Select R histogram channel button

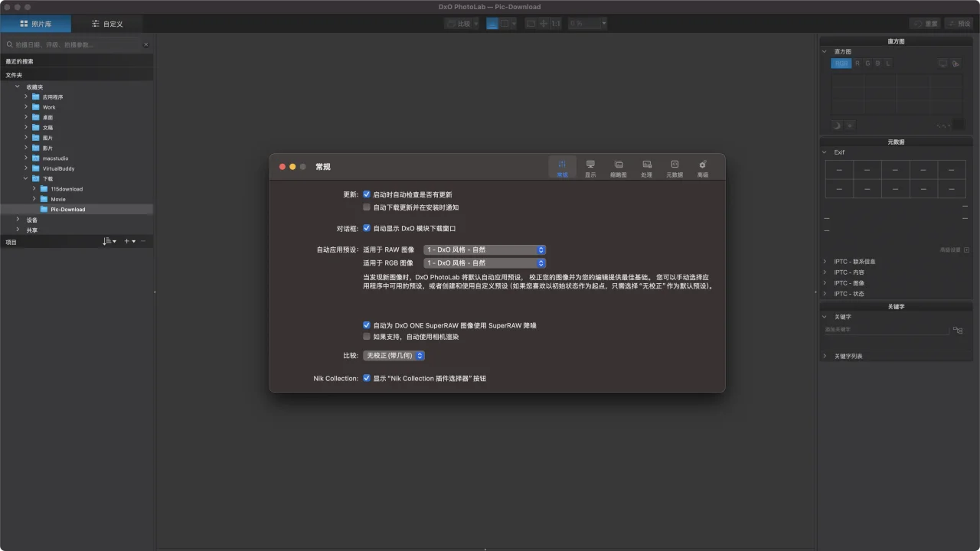857,64
